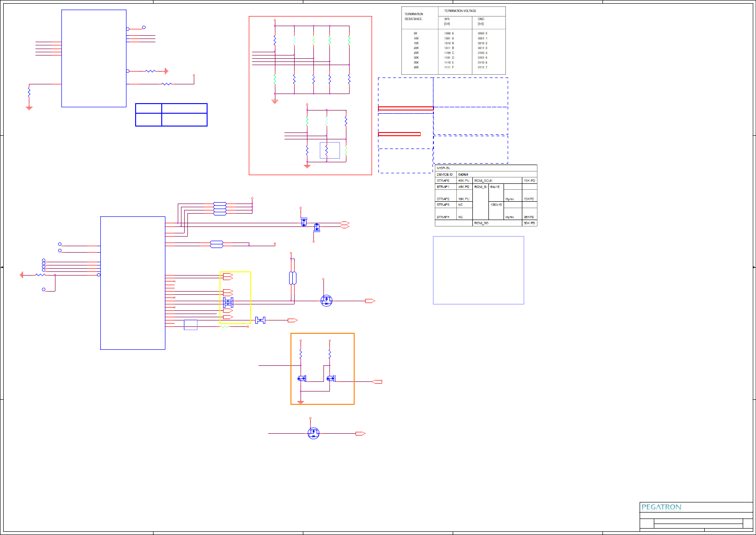The height and width of the screenshot is (535, 756).
Task: Click the "20K" termination resistance value
Action: (x=416, y=48)
